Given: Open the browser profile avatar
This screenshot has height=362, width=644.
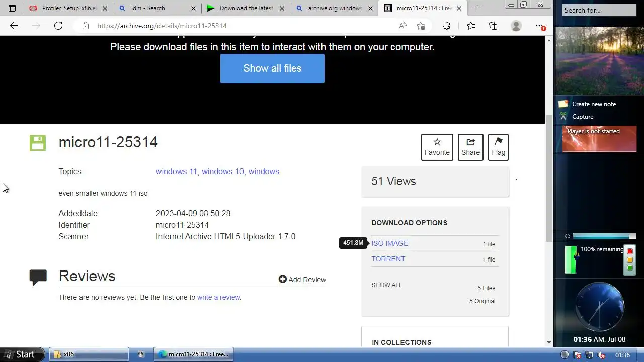Looking at the screenshot, I should point(516,26).
